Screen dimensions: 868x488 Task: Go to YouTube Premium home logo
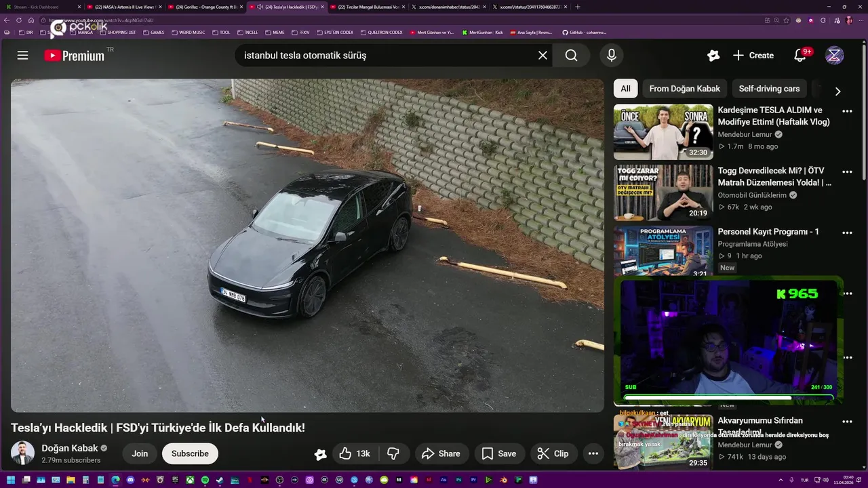[75, 56]
